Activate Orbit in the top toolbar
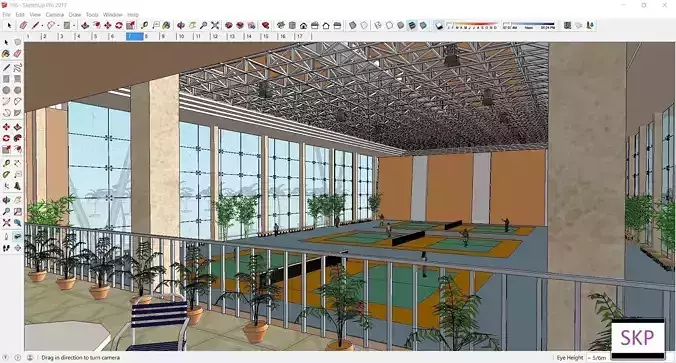The image size is (676, 363). pos(181,25)
